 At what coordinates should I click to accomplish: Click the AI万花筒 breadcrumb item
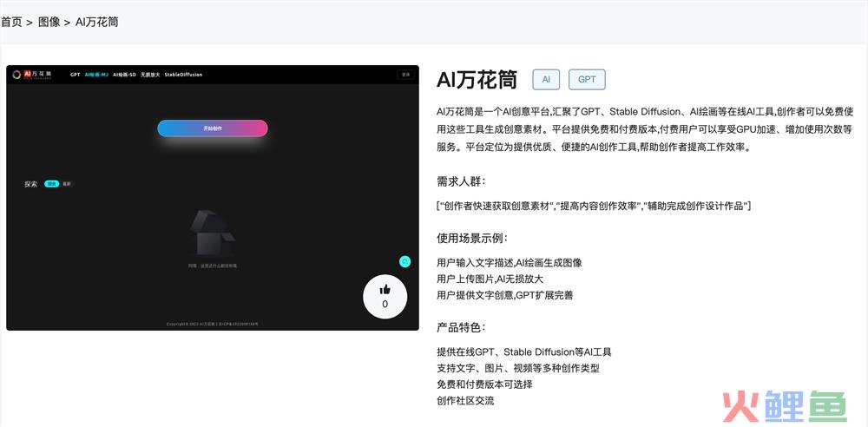[97, 23]
